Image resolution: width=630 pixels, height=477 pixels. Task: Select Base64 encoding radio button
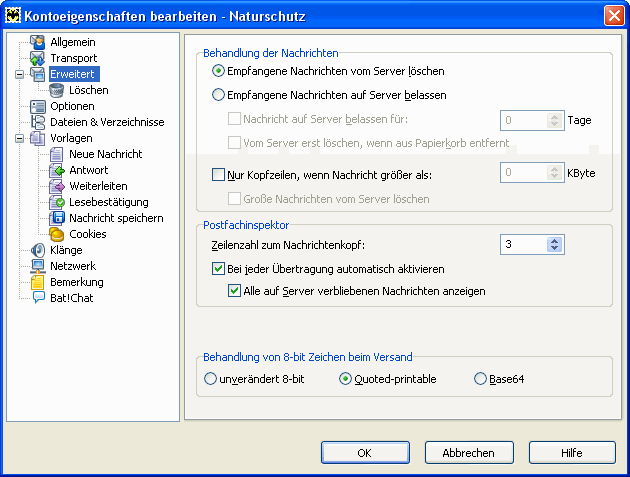point(481,379)
